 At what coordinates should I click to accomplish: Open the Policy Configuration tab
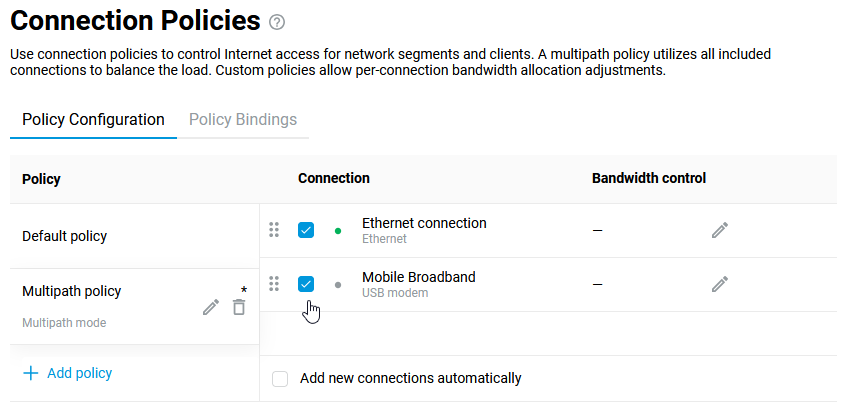[x=93, y=120]
